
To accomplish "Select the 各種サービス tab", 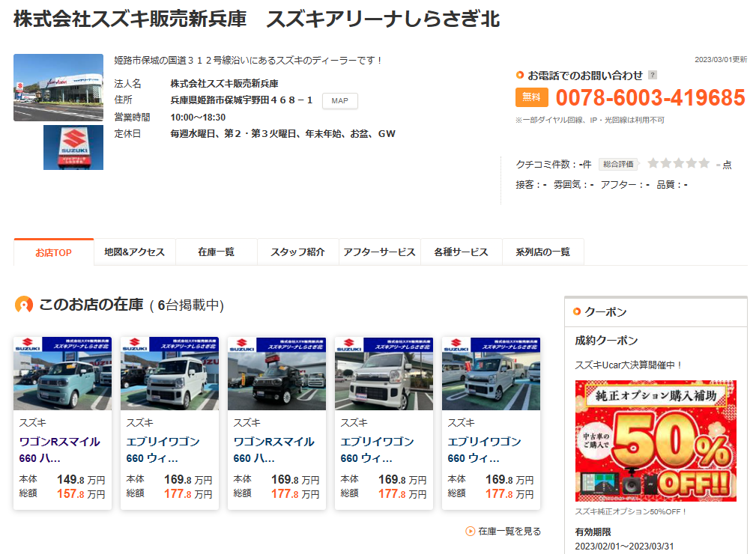I will click(461, 252).
